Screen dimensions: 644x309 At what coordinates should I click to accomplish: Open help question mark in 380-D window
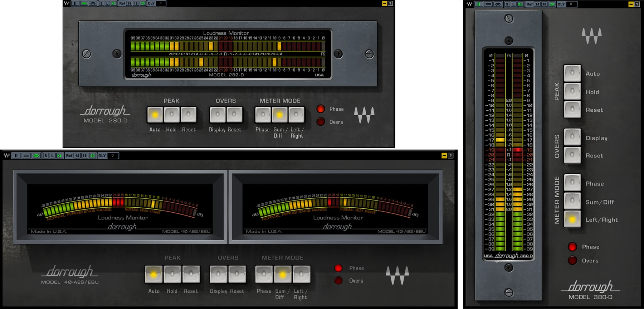coord(637,4)
